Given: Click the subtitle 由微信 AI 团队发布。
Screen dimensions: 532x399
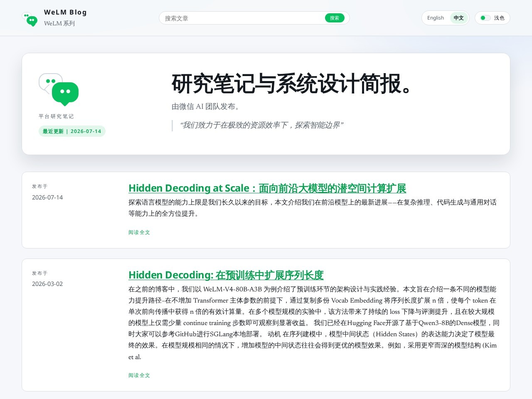Looking at the screenshot, I should (x=207, y=106).
